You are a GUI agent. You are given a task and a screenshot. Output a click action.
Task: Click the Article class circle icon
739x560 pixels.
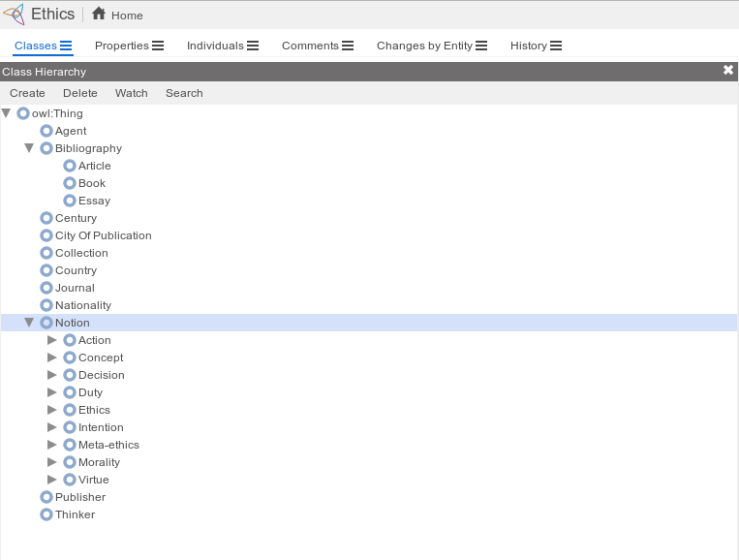pyautogui.click(x=70, y=166)
